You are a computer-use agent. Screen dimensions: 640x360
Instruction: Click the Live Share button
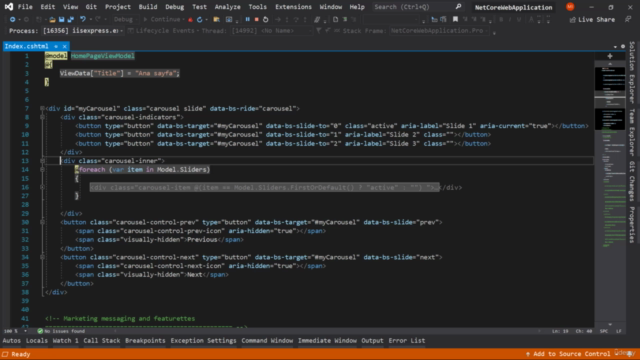(x=592, y=19)
